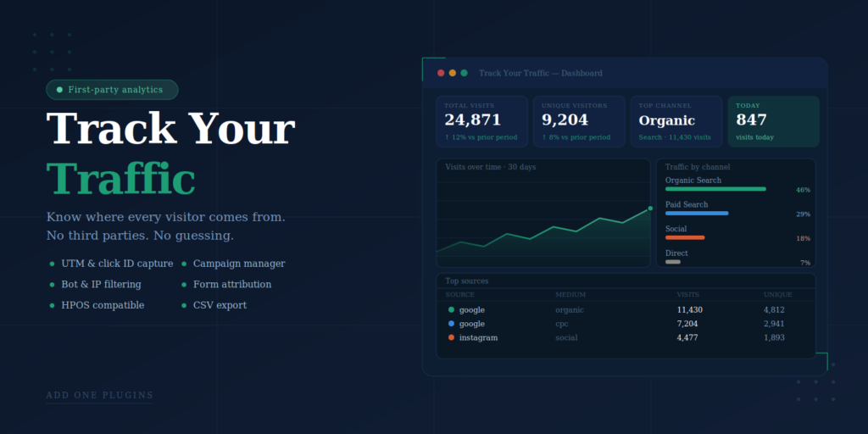Click the Organic Search green progress bar
The height and width of the screenshot is (434, 868).
715,189
